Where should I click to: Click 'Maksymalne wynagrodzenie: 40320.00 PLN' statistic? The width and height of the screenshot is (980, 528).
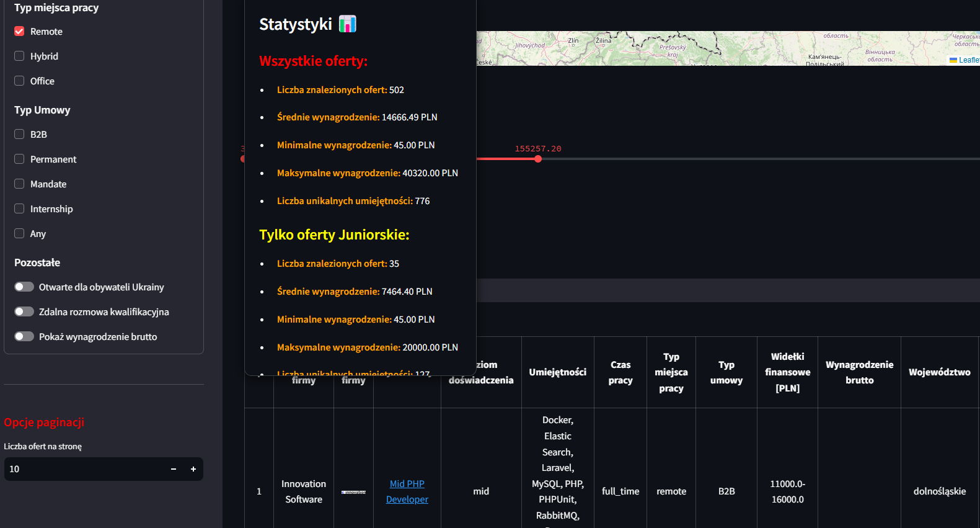click(368, 173)
